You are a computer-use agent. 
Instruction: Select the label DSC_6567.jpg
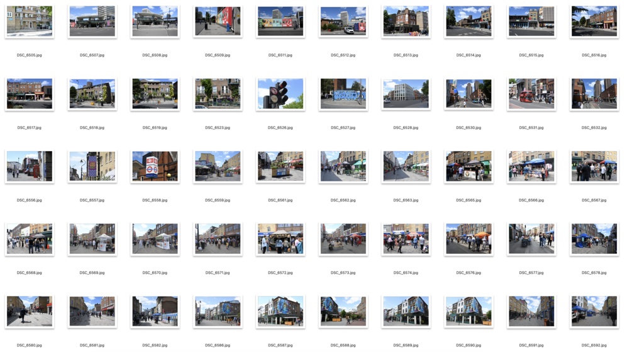(x=594, y=200)
